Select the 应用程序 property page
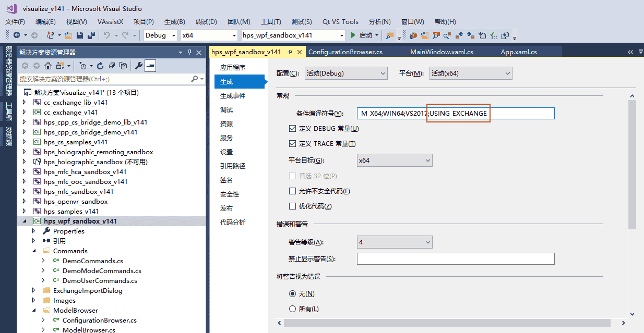This screenshot has width=644, height=333. [x=233, y=67]
